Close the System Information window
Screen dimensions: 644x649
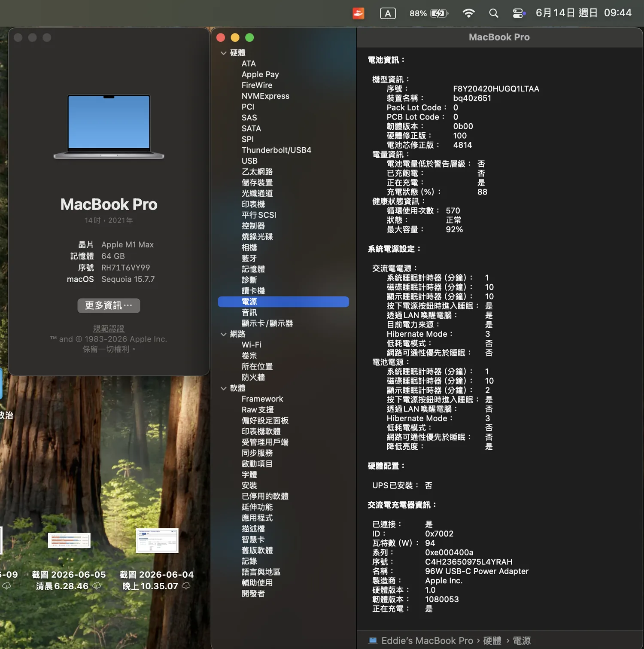221,38
